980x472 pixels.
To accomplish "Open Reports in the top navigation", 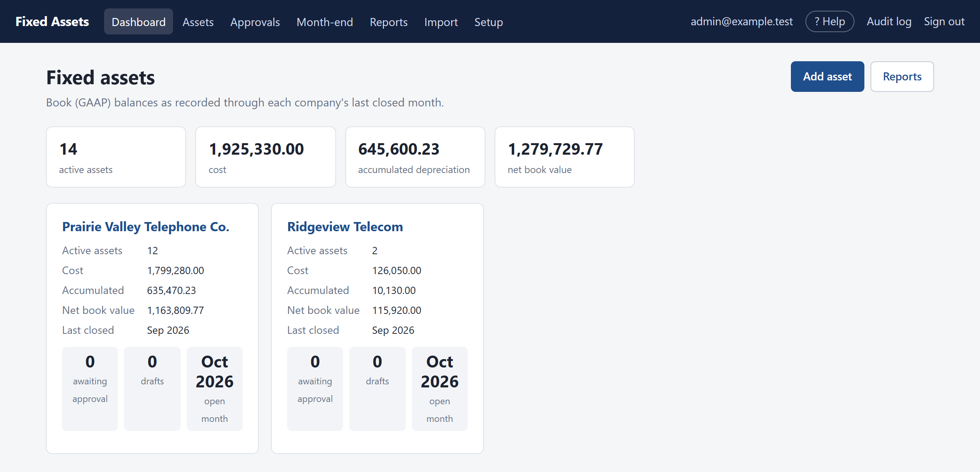I will (x=389, y=22).
